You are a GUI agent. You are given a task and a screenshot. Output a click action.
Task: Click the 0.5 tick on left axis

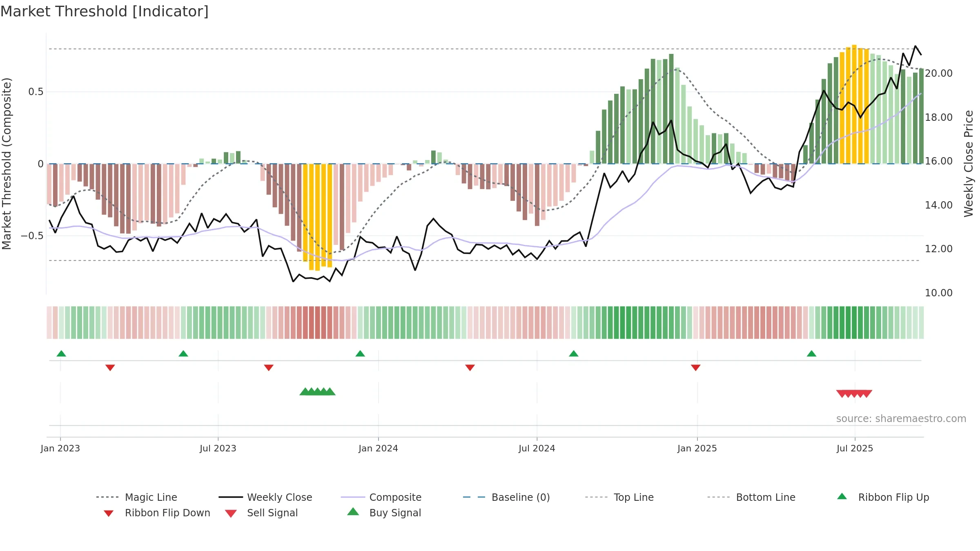tap(36, 92)
